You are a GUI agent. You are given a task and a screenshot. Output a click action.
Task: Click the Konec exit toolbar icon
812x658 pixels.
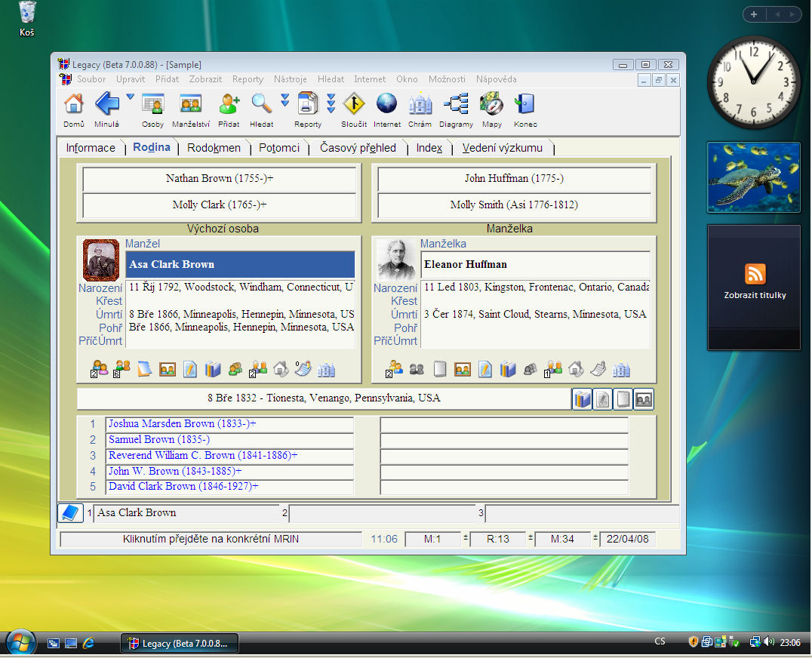pos(525,104)
